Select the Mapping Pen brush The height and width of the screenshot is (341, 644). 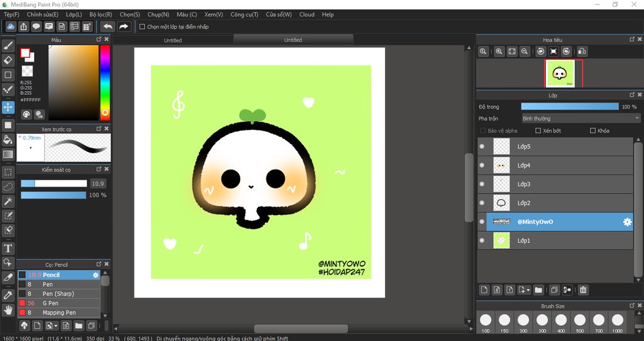point(58,313)
